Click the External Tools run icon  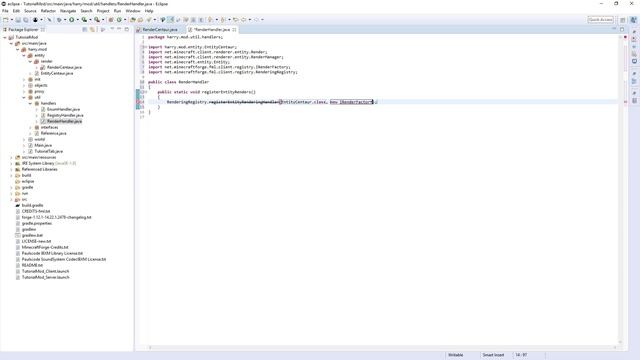click(x=97, y=20)
